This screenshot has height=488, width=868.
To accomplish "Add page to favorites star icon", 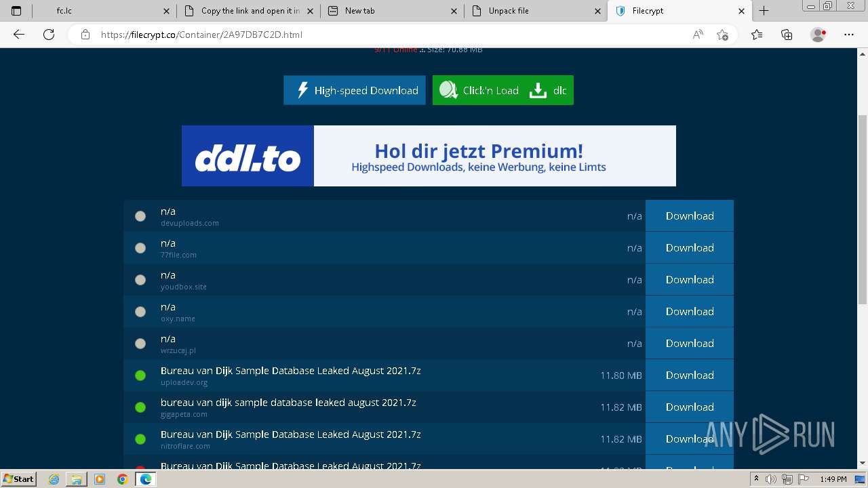I will pyautogui.click(x=723, y=35).
